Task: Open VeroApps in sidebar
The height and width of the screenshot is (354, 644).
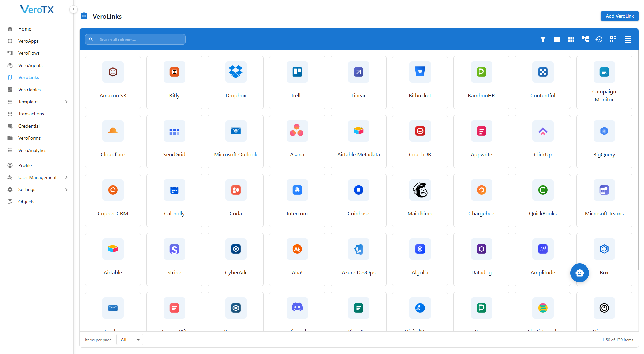Action: [37, 41]
